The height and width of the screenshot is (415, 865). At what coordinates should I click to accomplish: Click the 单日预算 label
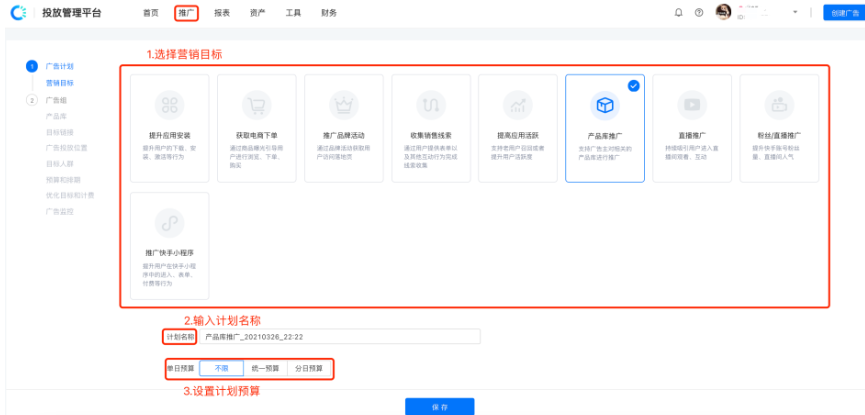[x=181, y=368]
